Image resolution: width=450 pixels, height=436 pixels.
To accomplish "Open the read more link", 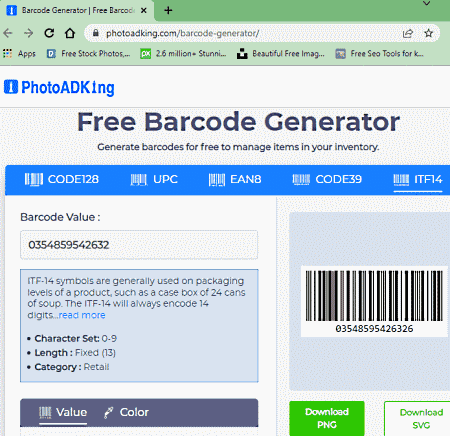I will tap(82, 315).
